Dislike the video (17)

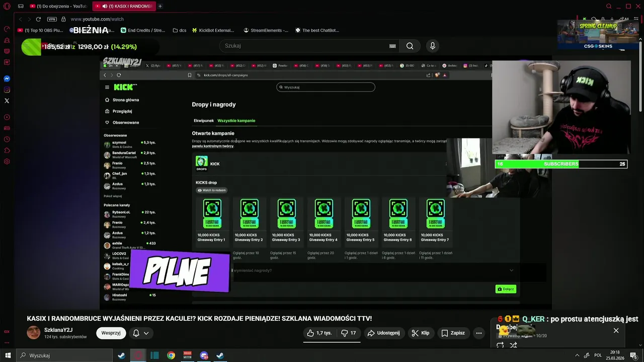click(349, 333)
